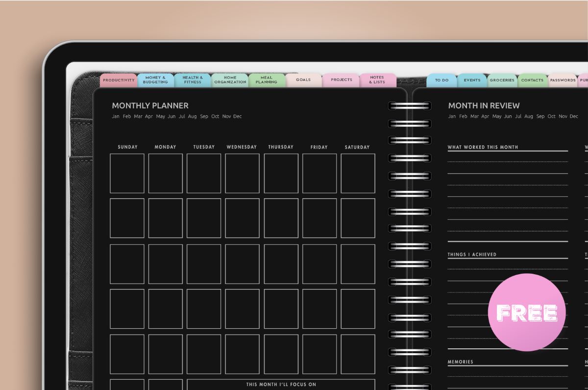Go to the Meal Planning tab

(267, 80)
